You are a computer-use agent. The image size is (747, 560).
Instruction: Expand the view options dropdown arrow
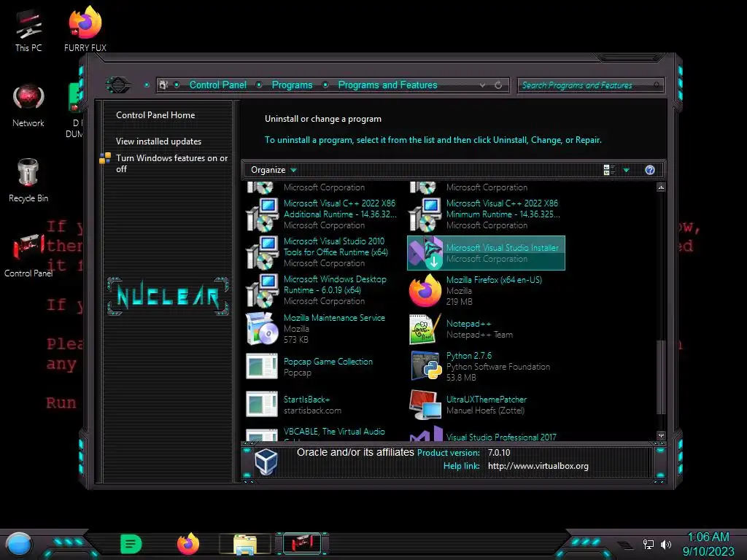(x=627, y=170)
